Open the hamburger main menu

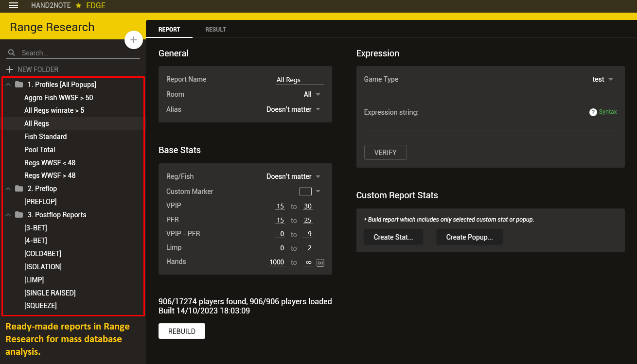14,5
